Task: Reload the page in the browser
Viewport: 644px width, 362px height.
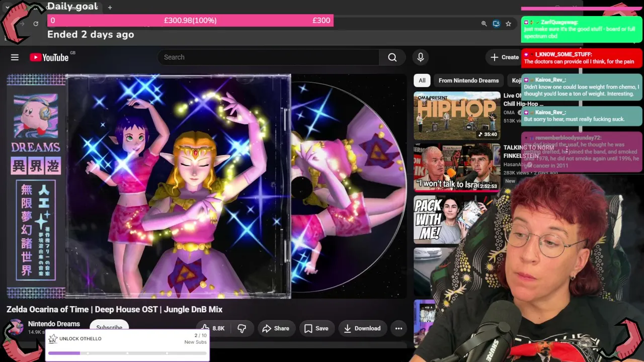Action: click(36, 24)
